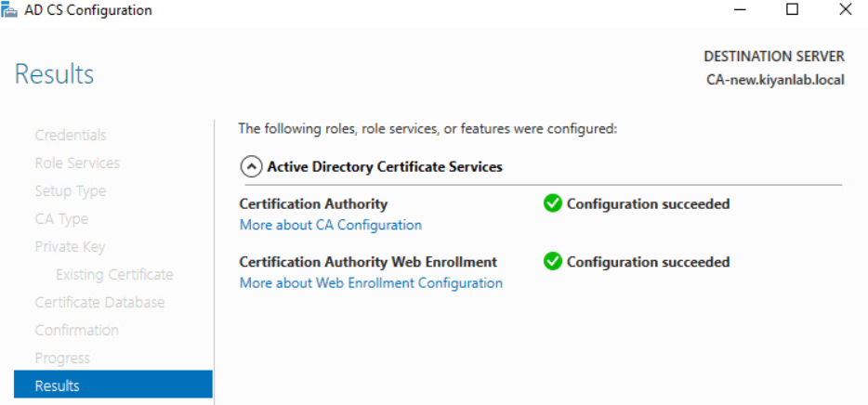
Task: Switch to Private Key step
Action: pos(70,246)
